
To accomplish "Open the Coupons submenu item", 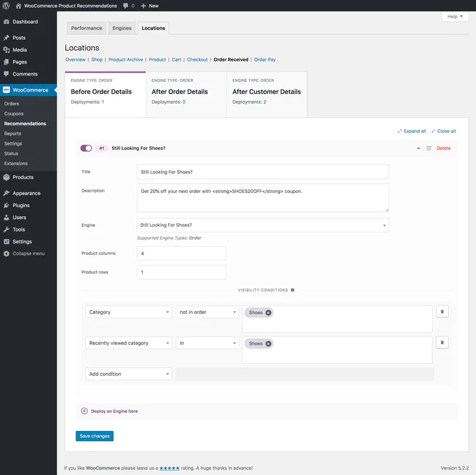I will pos(14,113).
